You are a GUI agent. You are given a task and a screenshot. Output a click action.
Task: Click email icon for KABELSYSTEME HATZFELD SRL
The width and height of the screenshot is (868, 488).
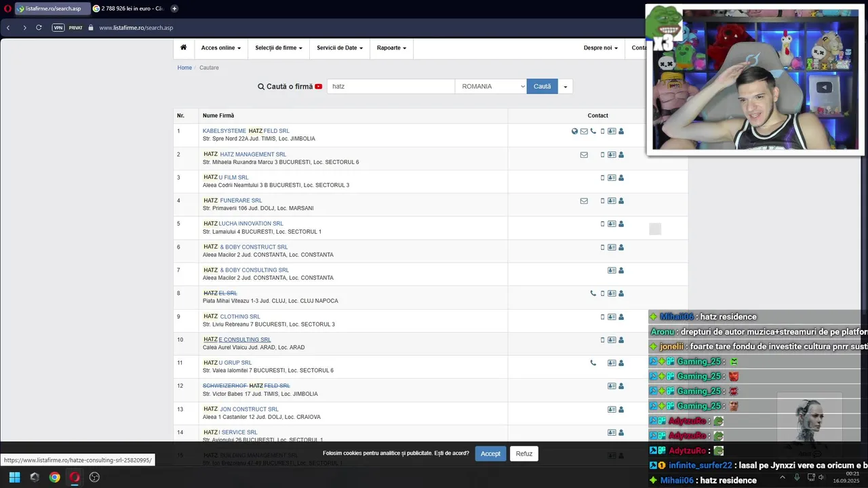[x=584, y=131]
